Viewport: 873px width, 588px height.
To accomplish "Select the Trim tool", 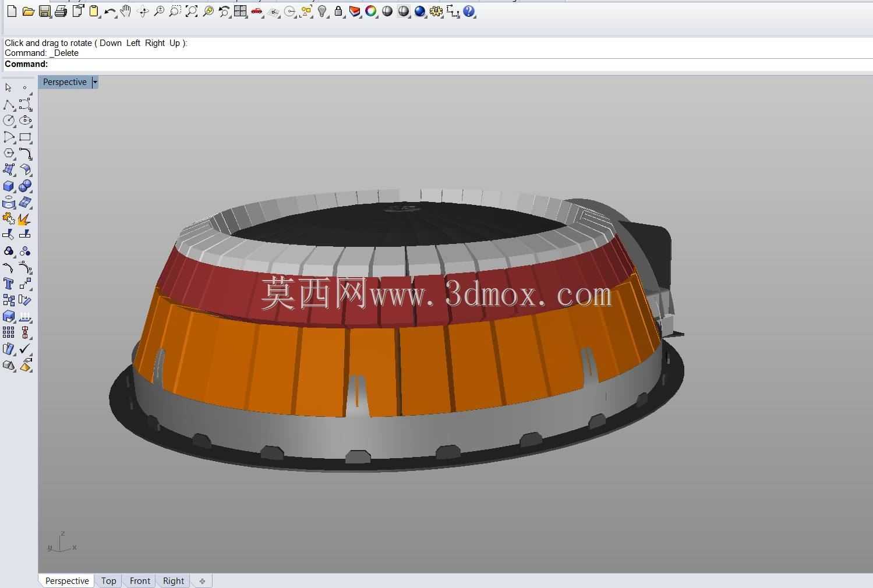I will [9, 234].
